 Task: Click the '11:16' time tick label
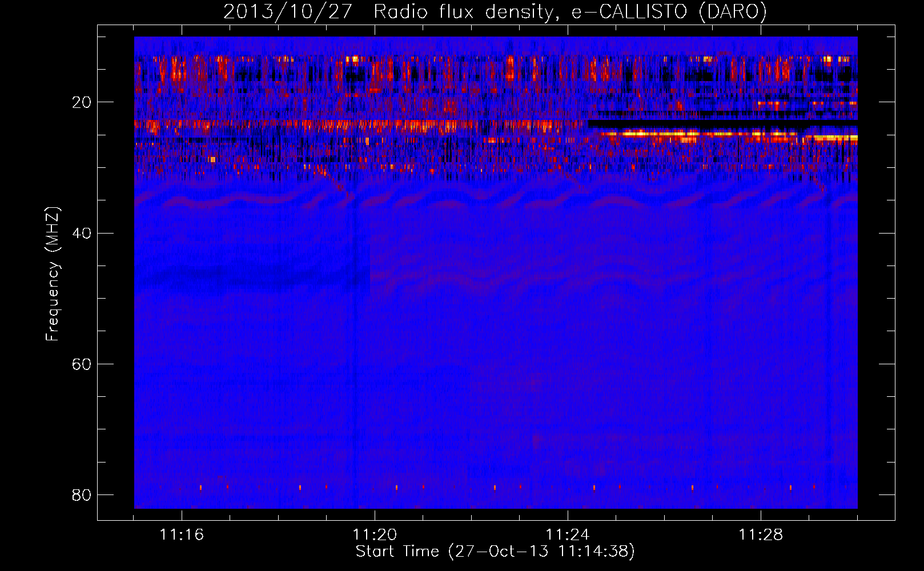coord(182,535)
